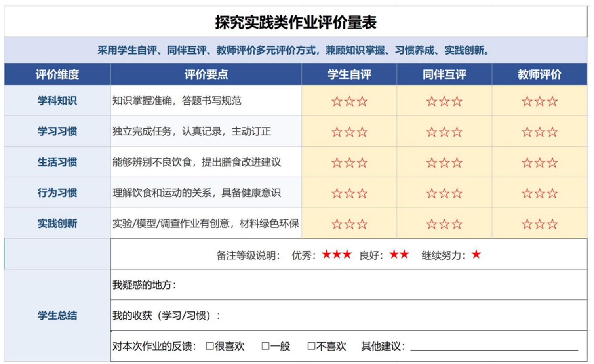The width and height of the screenshot is (594, 364).
Task: Click the 学生自评 column header
Action: tap(349, 74)
